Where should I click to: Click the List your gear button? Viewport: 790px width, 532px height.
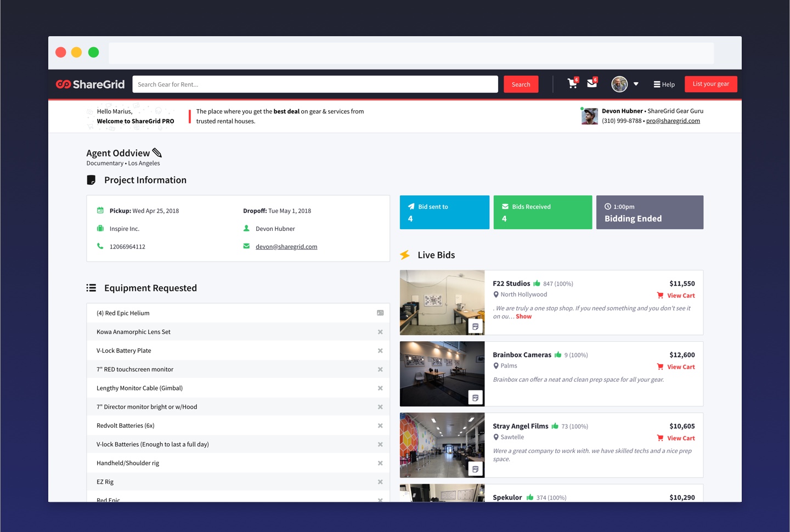click(710, 84)
